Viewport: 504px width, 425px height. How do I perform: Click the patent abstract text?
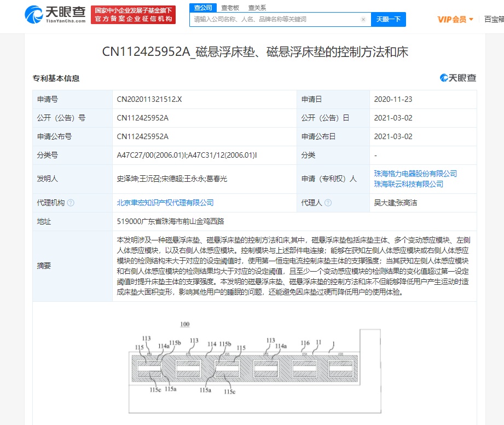[293, 266]
